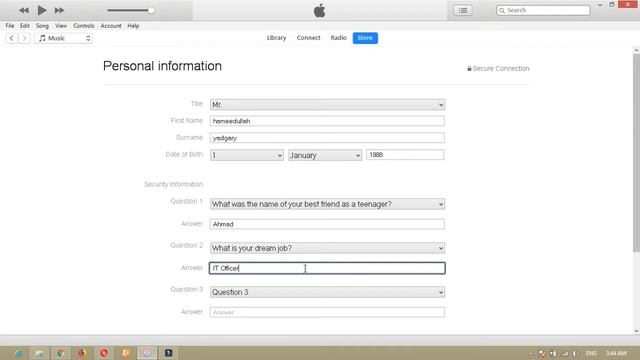Open the Song menu
The width and height of the screenshot is (640, 360).
42,26
